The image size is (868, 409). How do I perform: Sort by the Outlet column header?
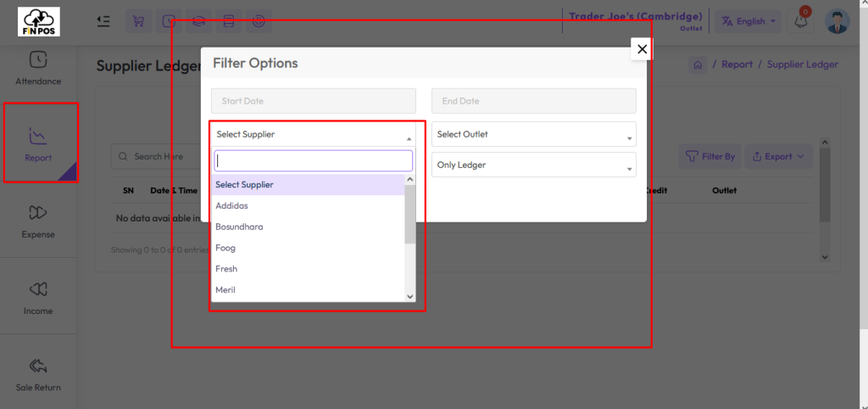[725, 190]
